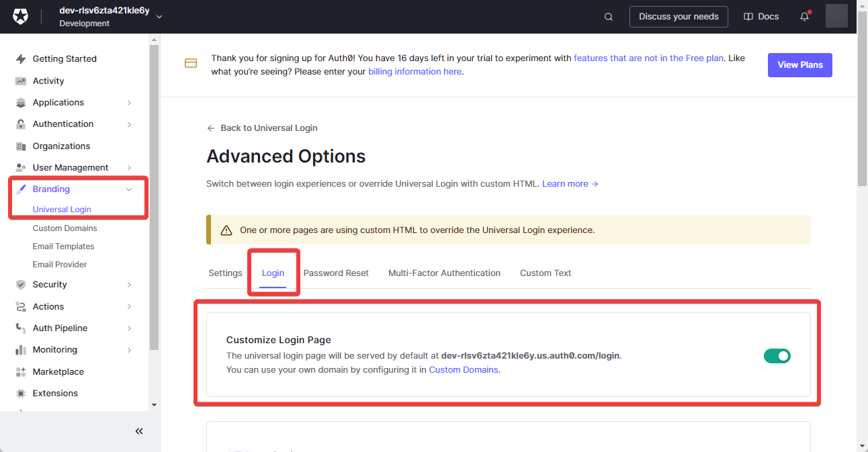Click the Branding pen icon

point(21,189)
